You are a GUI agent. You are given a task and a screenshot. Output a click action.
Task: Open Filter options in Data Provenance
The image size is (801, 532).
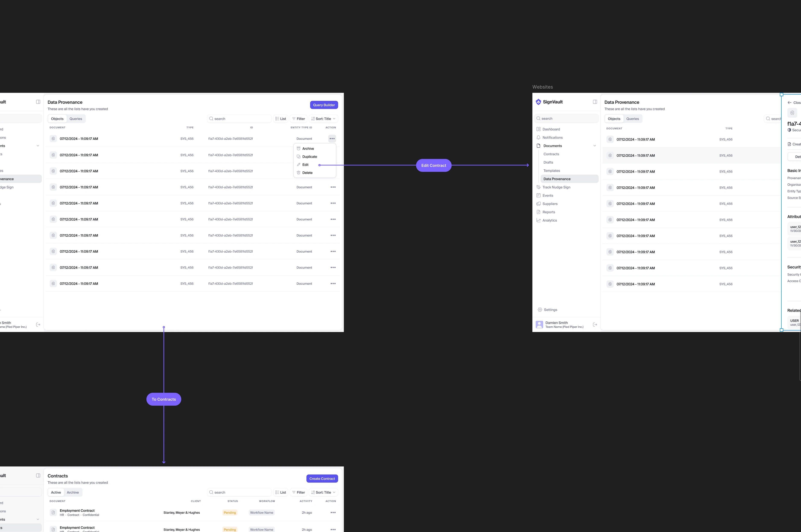pyautogui.click(x=298, y=119)
